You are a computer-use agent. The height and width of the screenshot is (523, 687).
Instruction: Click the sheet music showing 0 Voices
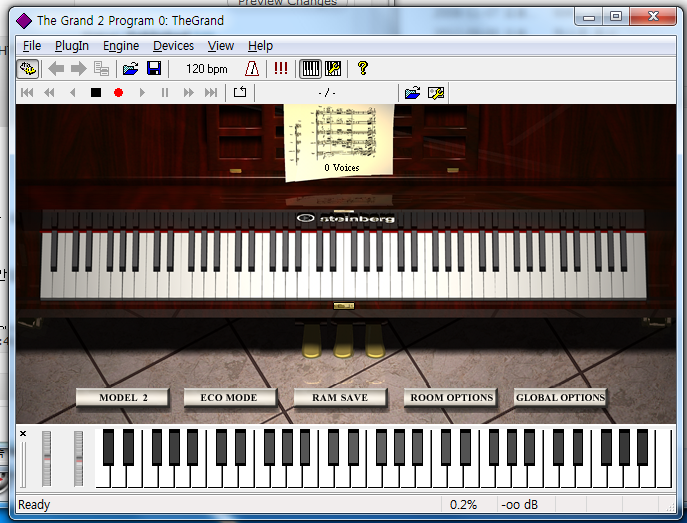tap(339, 142)
